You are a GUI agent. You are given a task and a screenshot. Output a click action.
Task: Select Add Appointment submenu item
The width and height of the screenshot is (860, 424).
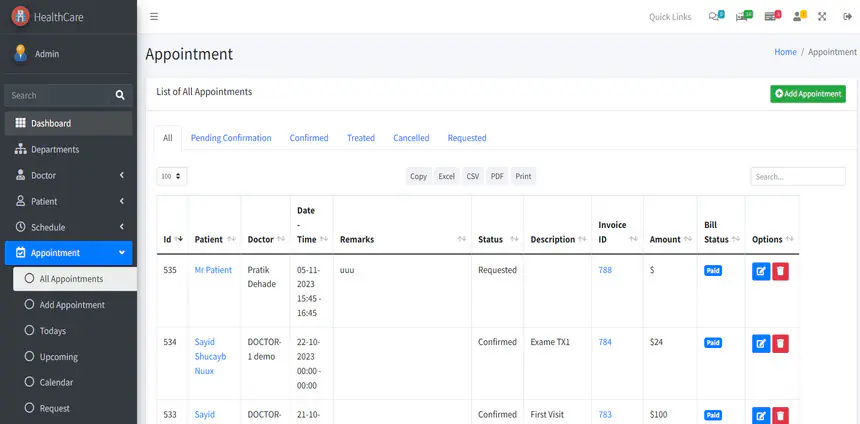[75, 305]
